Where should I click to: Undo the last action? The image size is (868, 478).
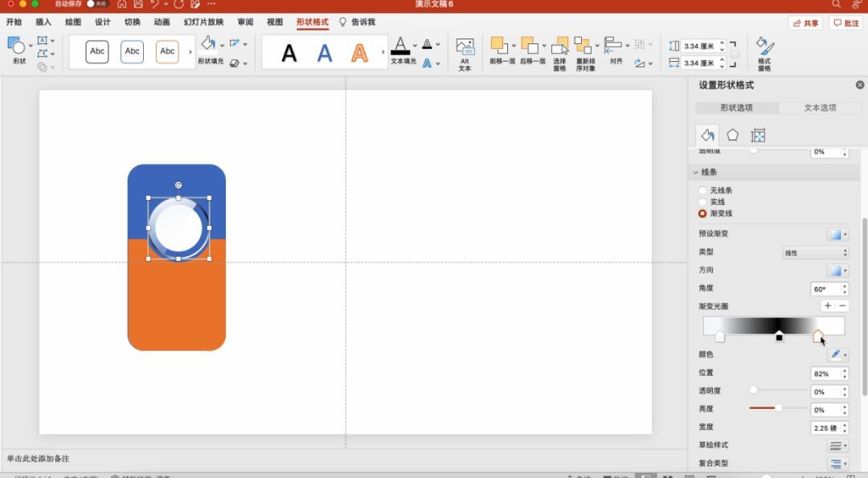pyautogui.click(x=154, y=4)
